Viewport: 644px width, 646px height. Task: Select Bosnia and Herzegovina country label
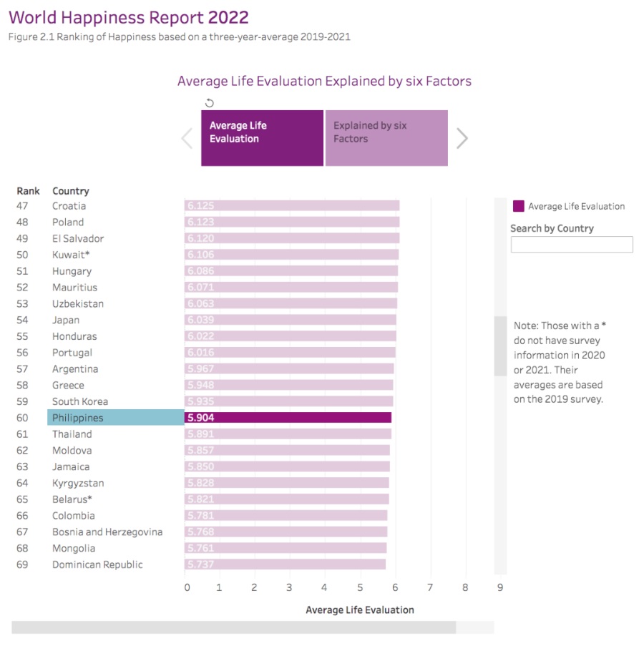(x=107, y=532)
